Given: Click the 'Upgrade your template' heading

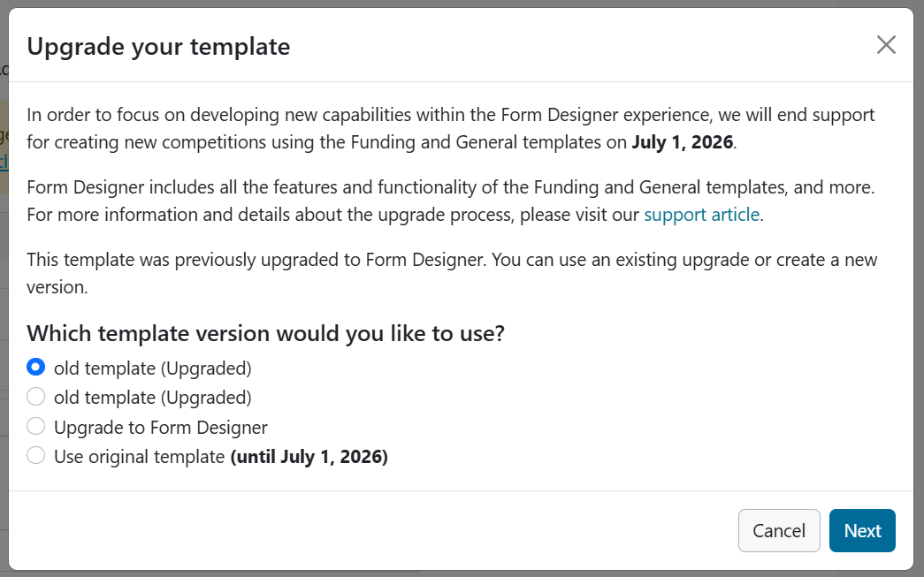Looking at the screenshot, I should [x=158, y=46].
